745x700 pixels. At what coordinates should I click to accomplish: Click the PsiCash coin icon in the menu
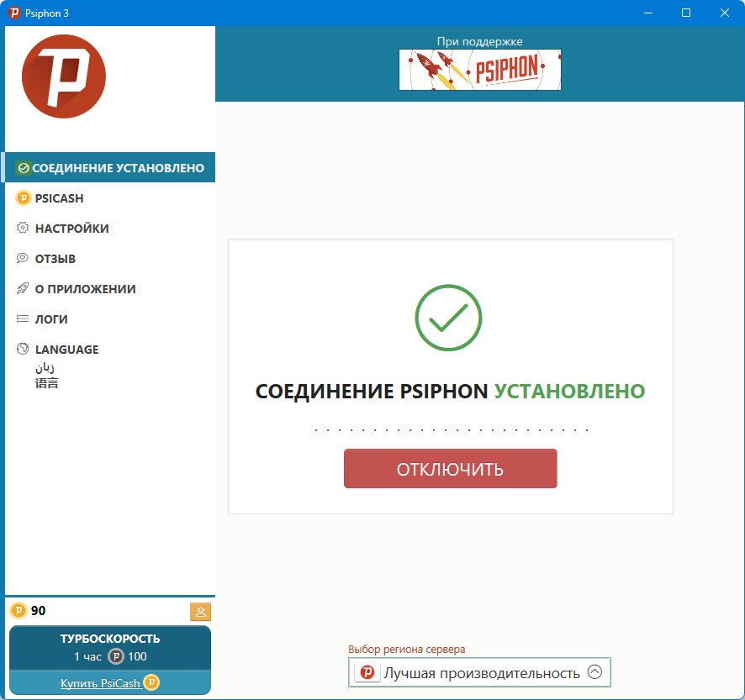pos(24,198)
